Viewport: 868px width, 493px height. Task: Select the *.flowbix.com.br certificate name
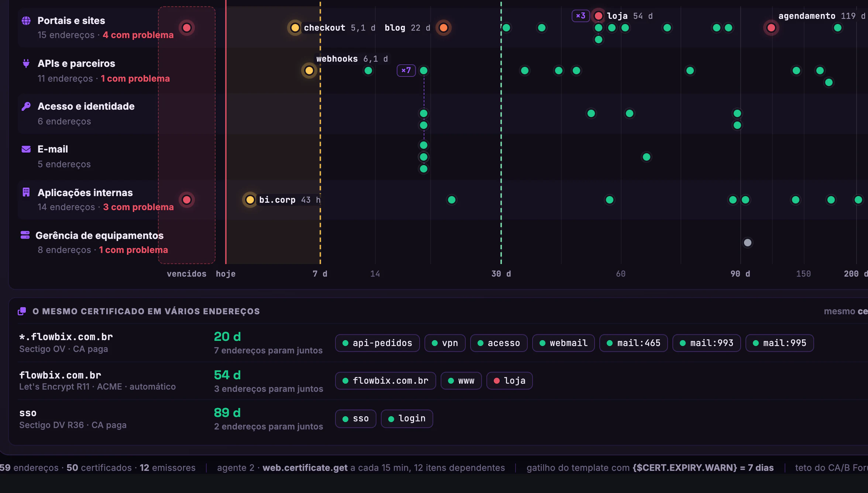coord(66,337)
